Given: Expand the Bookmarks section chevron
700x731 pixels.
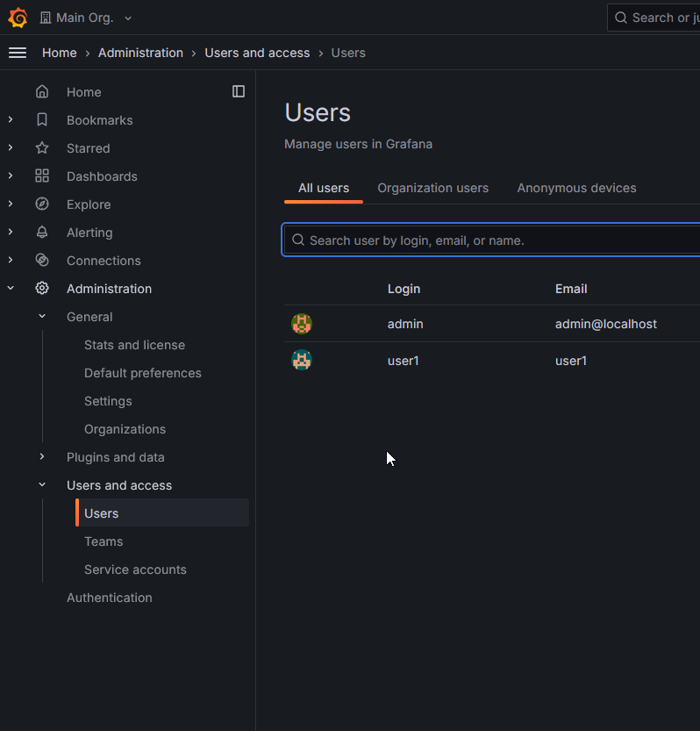Looking at the screenshot, I should (11, 120).
